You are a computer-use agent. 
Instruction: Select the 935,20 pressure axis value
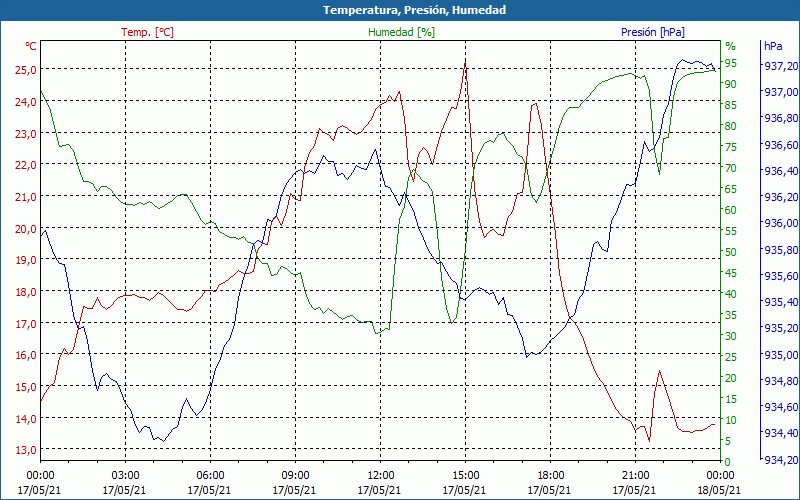point(782,328)
